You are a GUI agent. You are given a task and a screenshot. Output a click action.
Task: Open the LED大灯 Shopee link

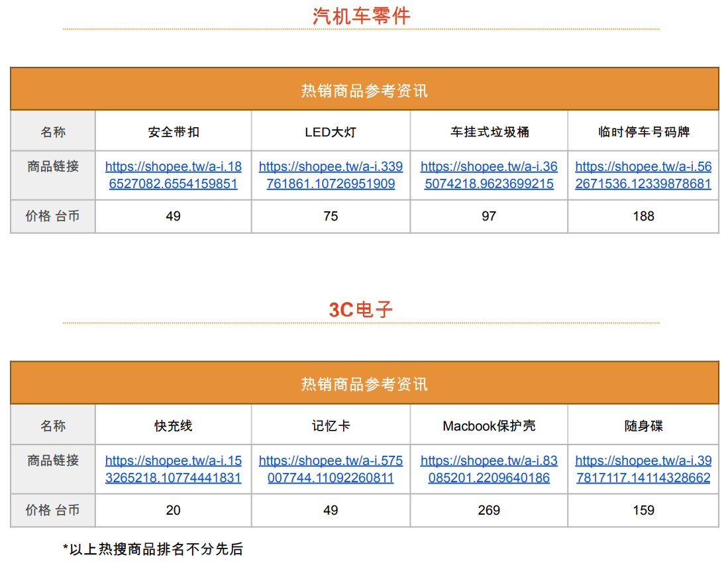[x=331, y=175]
